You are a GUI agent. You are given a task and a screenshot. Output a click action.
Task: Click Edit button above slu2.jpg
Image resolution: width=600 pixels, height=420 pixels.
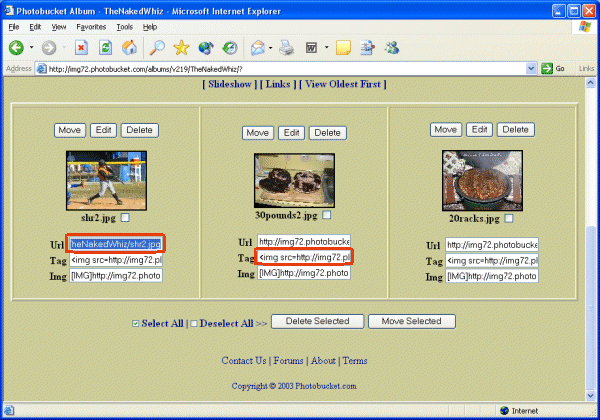[x=103, y=130]
